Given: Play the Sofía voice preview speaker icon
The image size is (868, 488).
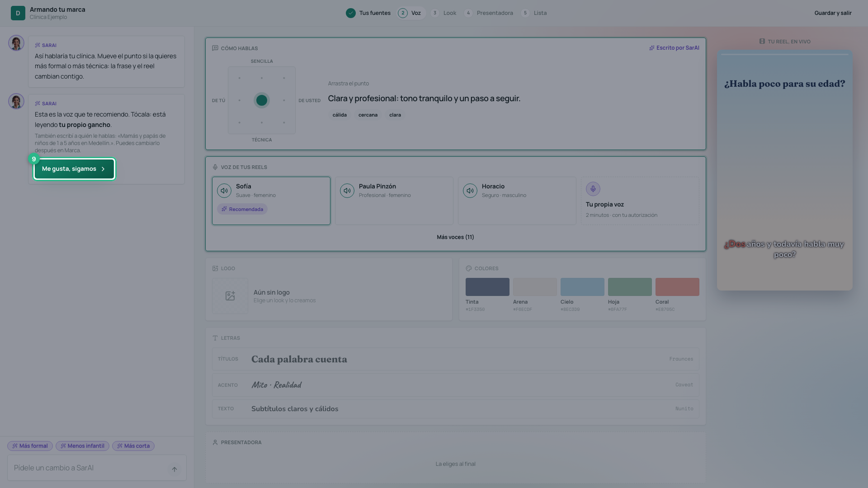Looking at the screenshot, I should coord(224,191).
